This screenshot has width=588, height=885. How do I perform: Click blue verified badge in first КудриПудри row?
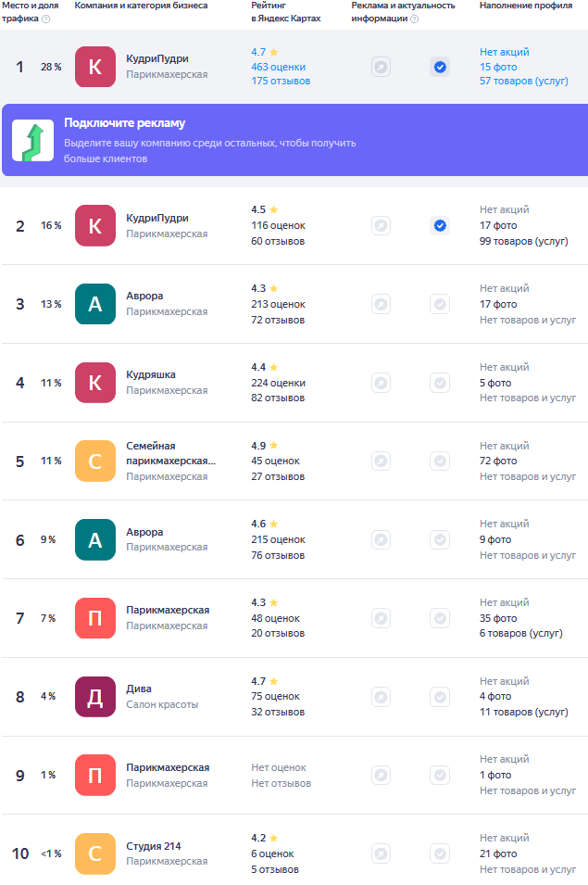pos(440,67)
